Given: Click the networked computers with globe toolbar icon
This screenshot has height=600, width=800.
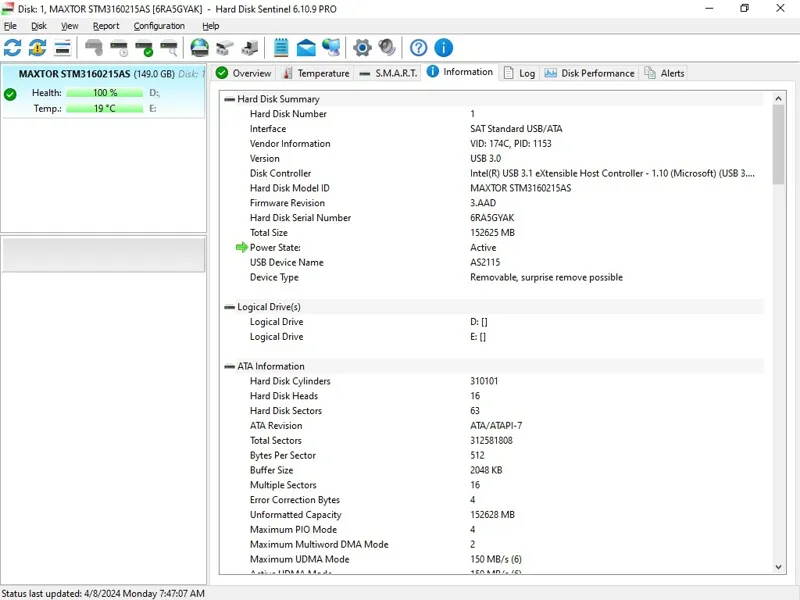Looking at the screenshot, I should (x=332, y=48).
